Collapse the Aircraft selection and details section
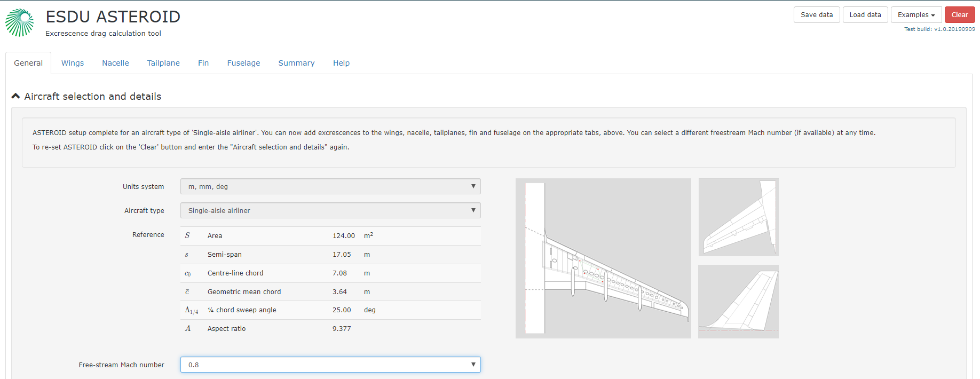The height and width of the screenshot is (379, 980). pos(86,97)
